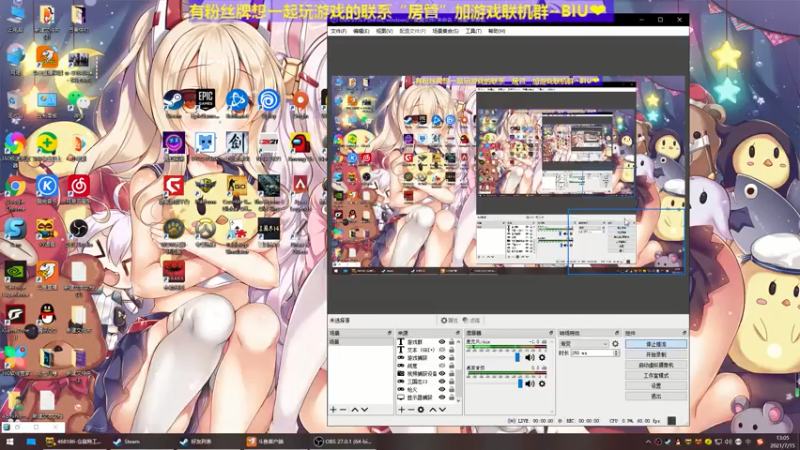Adjust the 时长 duration spinner arrows
800x450 pixels.
pyautogui.click(x=616, y=353)
